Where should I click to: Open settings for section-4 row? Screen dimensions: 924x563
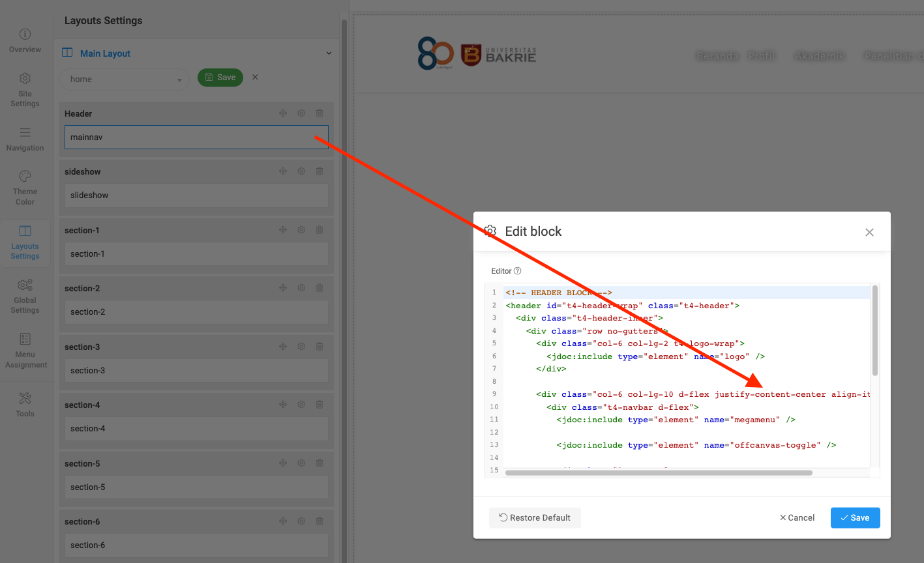coord(301,405)
